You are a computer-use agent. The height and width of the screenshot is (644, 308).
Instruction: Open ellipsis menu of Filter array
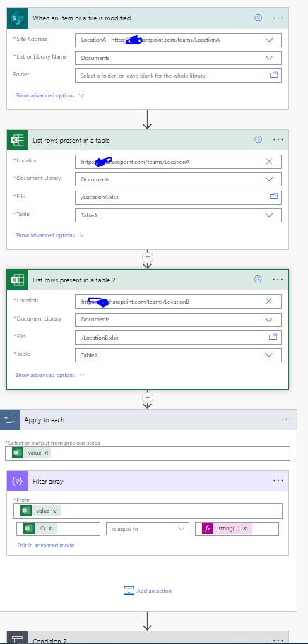[278, 481]
